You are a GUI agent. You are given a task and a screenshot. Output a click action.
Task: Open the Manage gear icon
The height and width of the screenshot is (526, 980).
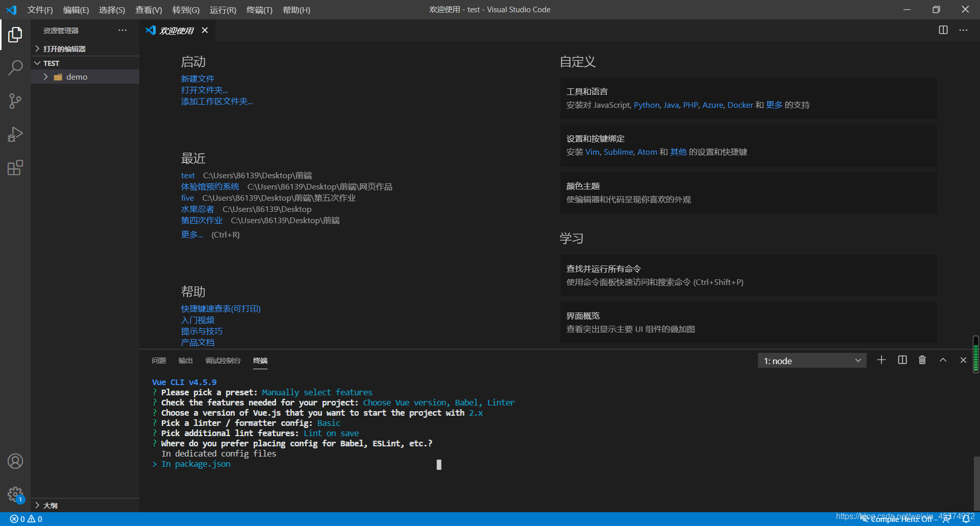click(x=15, y=494)
